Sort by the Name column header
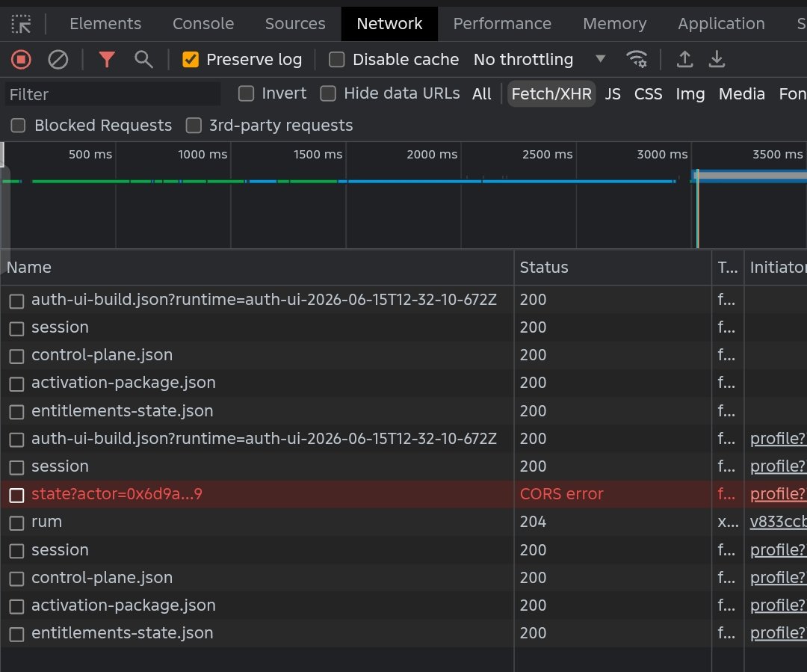 pos(257,268)
